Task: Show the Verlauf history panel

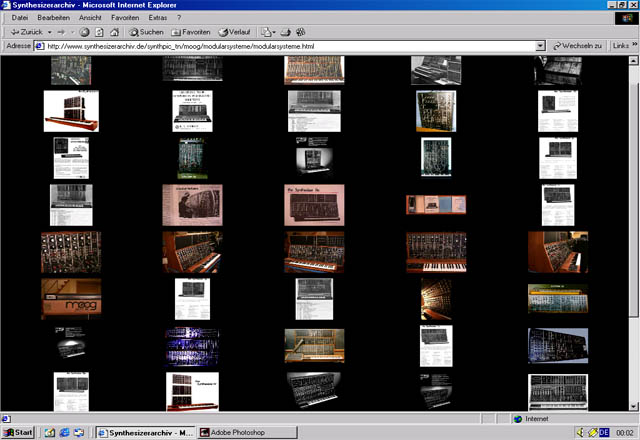Action: tap(234, 32)
